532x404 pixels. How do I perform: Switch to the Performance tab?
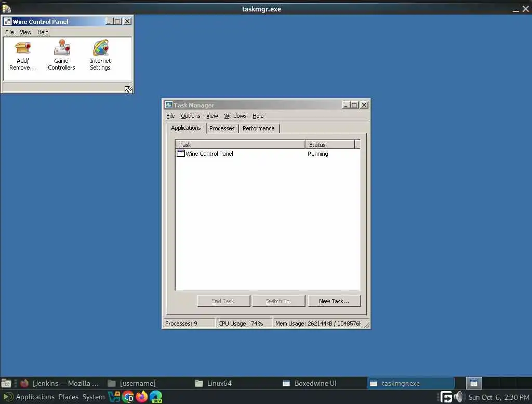click(x=259, y=129)
